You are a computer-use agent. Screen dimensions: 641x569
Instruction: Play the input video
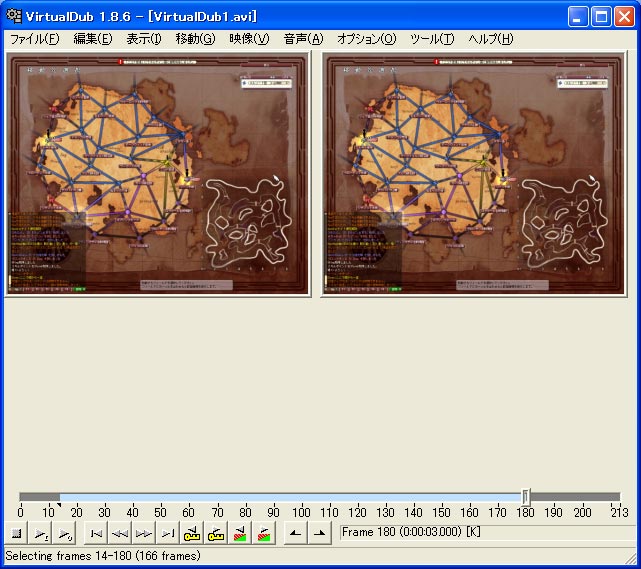pos(40,533)
